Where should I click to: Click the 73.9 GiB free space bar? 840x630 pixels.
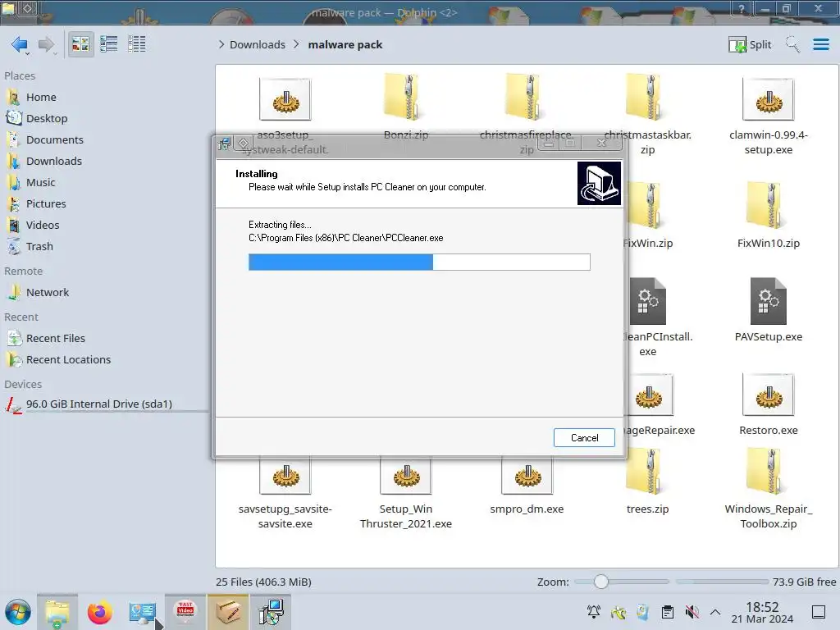pyautogui.click(x=722, y=582)
